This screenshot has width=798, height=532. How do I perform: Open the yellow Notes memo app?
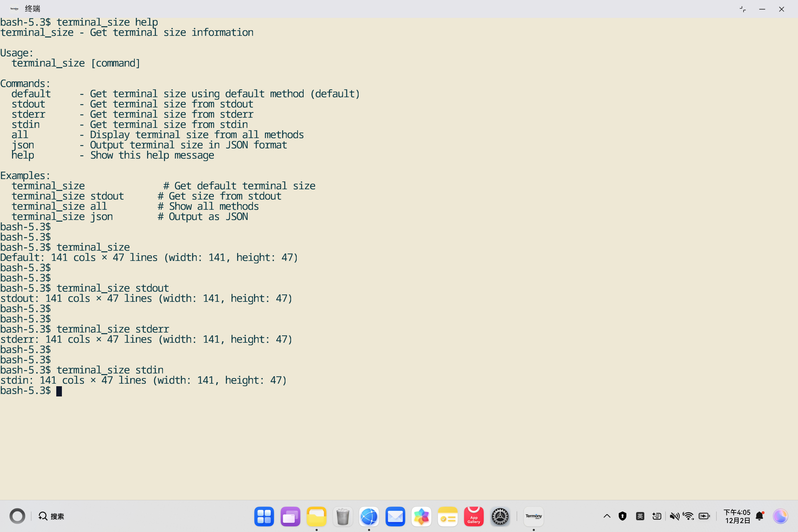pyautogui.click(x=448, y=516)
